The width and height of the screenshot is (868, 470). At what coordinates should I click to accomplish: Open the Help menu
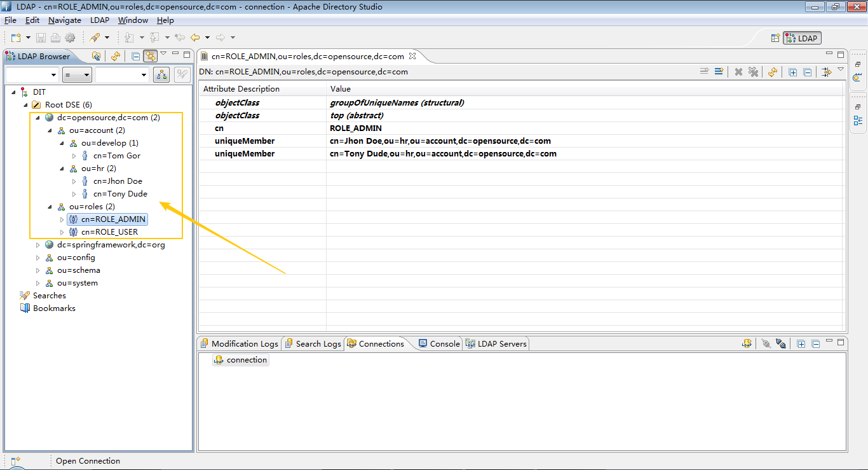[x=165, y=20]
